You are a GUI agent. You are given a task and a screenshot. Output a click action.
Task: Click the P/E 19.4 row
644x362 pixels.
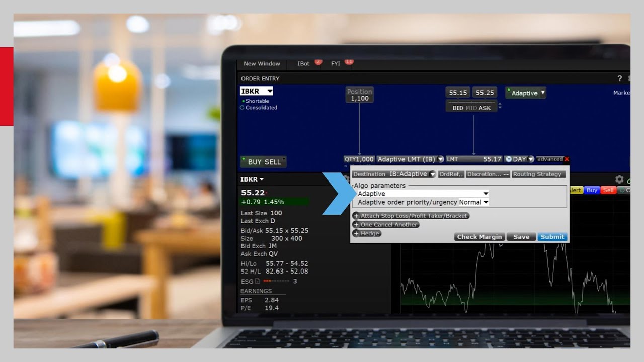click(x=260, y=308)
